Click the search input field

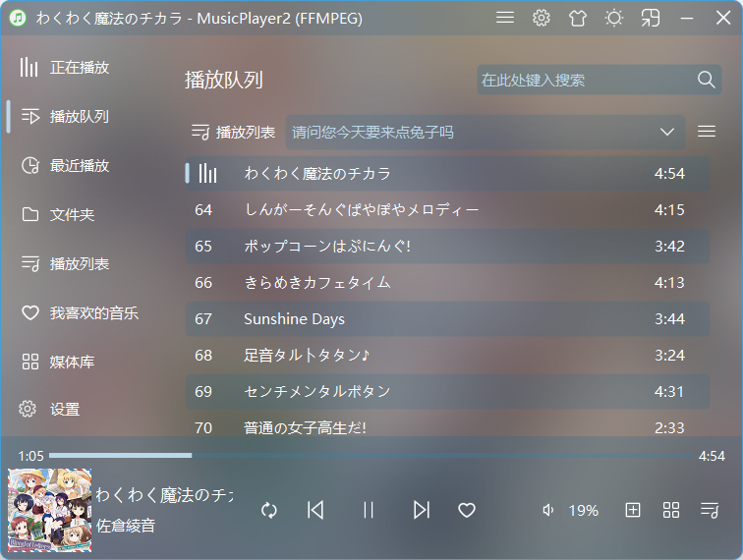pos(586,80)
